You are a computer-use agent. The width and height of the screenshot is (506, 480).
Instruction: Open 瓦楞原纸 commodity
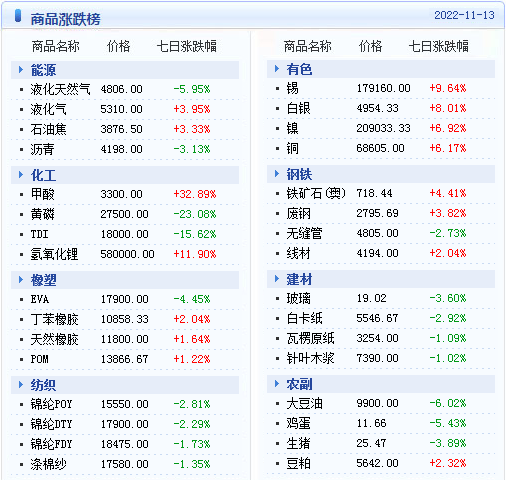point(310,338)
